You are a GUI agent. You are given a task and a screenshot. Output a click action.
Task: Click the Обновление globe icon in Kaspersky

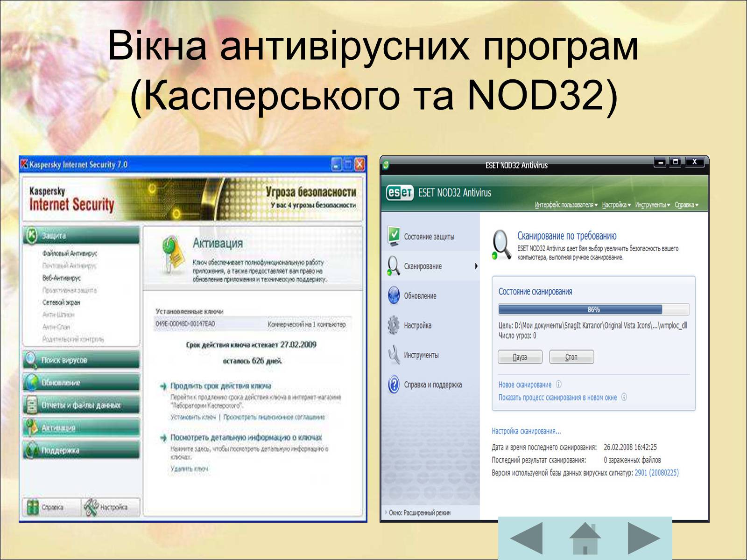click(x=31, y=383)
